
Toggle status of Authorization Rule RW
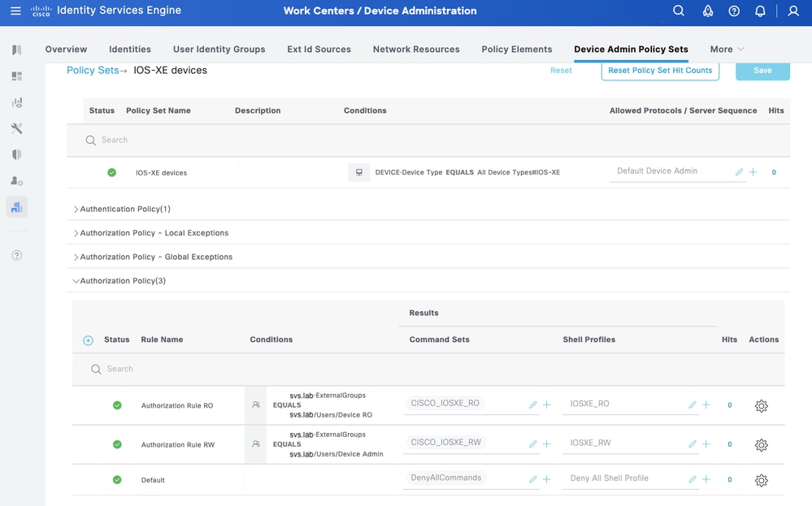pyautogui.click(x=117, y=444)
